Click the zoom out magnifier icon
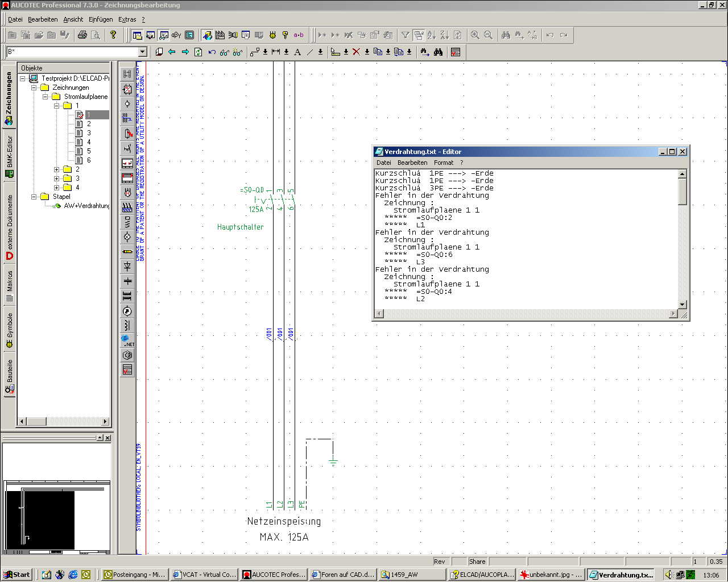728x582 pixels. pos(488,35)
